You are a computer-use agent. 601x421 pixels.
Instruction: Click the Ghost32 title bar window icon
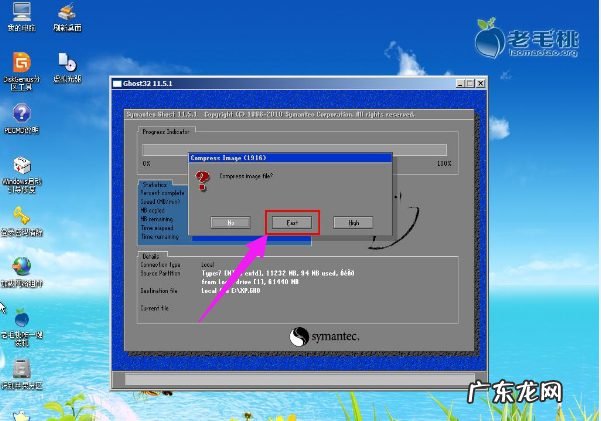pos(117,84)
